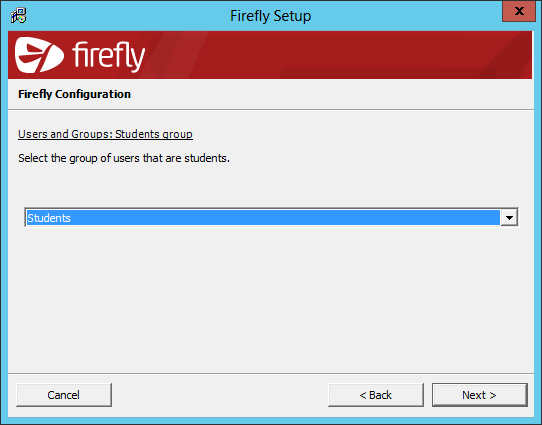Click the blank space between Cancel and Back
The height and width of the screenshot is (425, 542).
click(x=220, y=395)
